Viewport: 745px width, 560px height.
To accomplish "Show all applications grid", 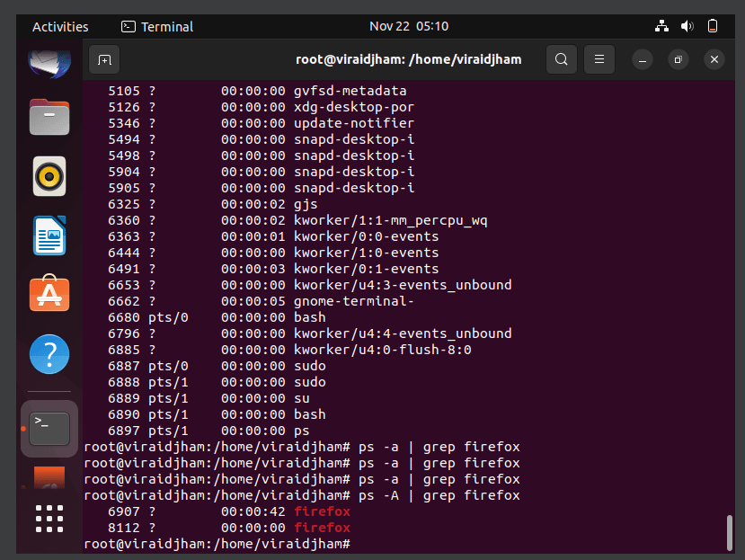I will [49, 518].
